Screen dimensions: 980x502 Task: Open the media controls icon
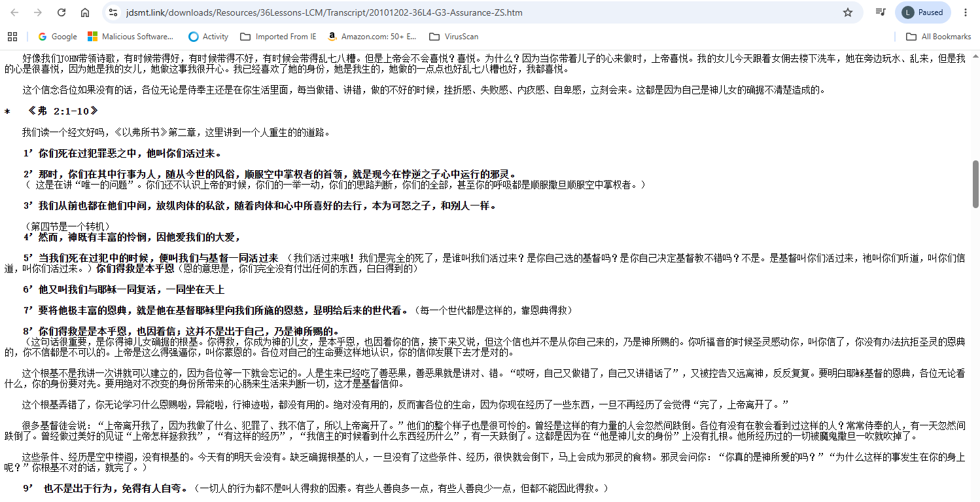coord(881,12)
